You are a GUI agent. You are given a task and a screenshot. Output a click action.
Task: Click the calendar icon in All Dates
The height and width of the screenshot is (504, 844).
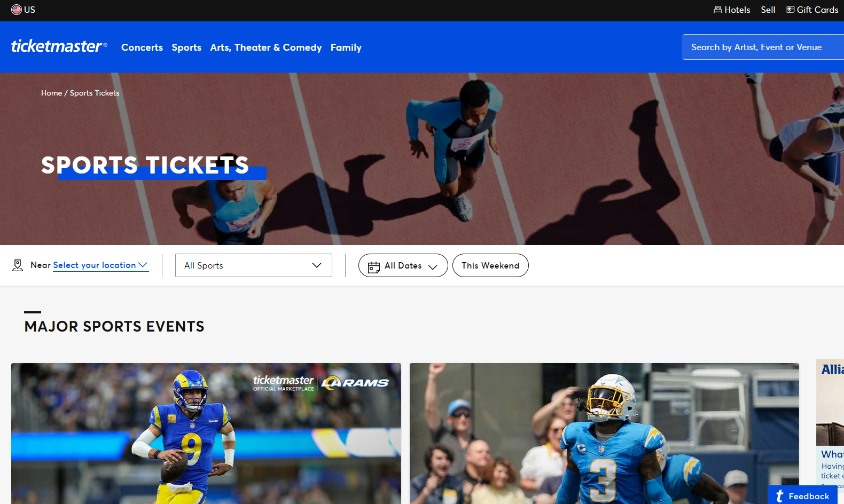pyautogui.click(x=374, y=266)
